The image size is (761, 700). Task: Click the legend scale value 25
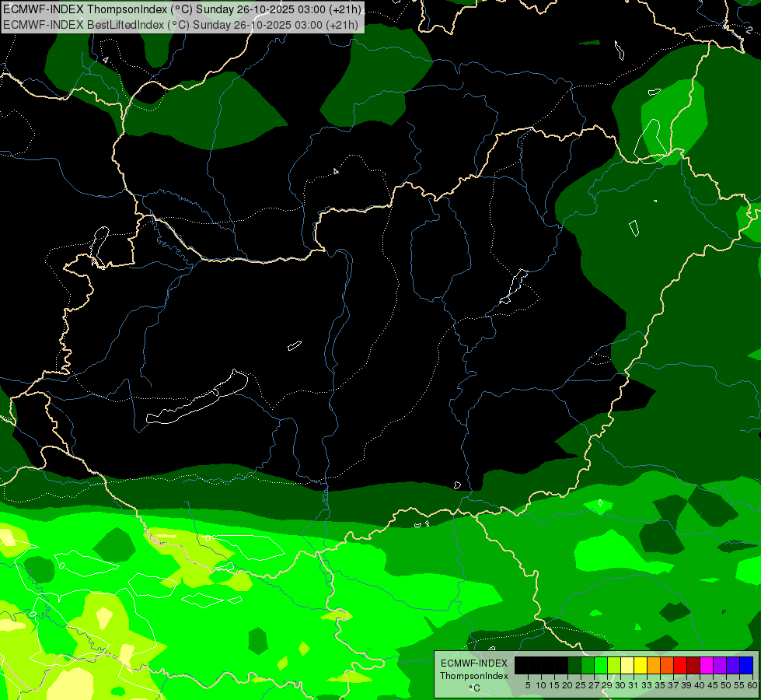(x=581, y=685)
